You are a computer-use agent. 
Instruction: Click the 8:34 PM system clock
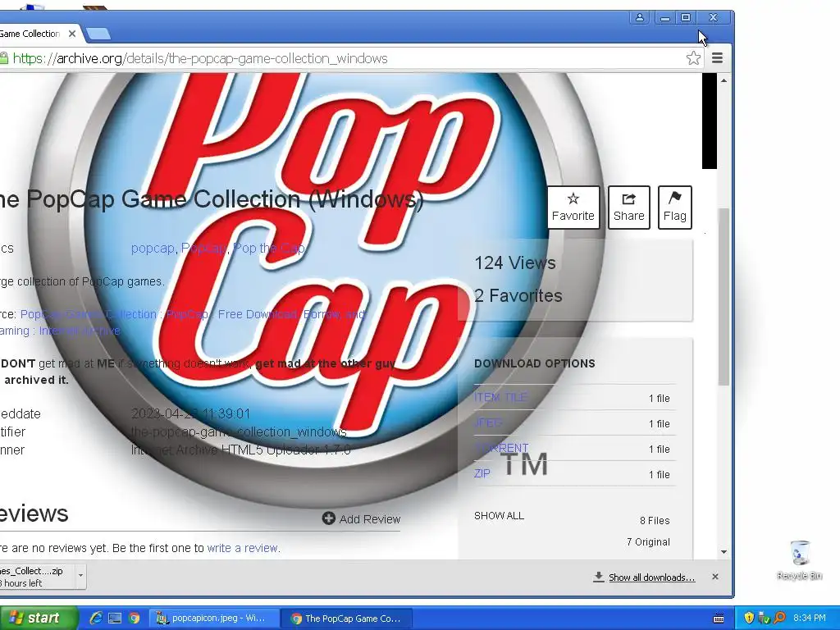point(810,619)
